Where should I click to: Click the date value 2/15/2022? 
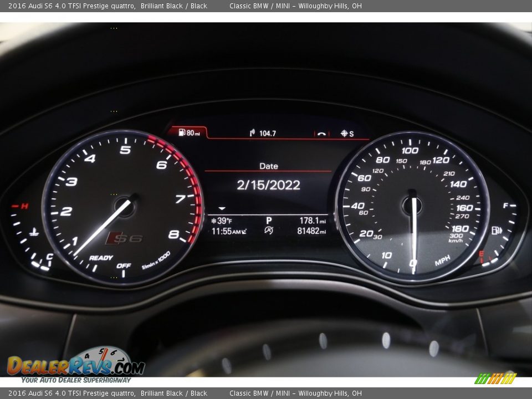pyautogui.click(x=268, y=185)
